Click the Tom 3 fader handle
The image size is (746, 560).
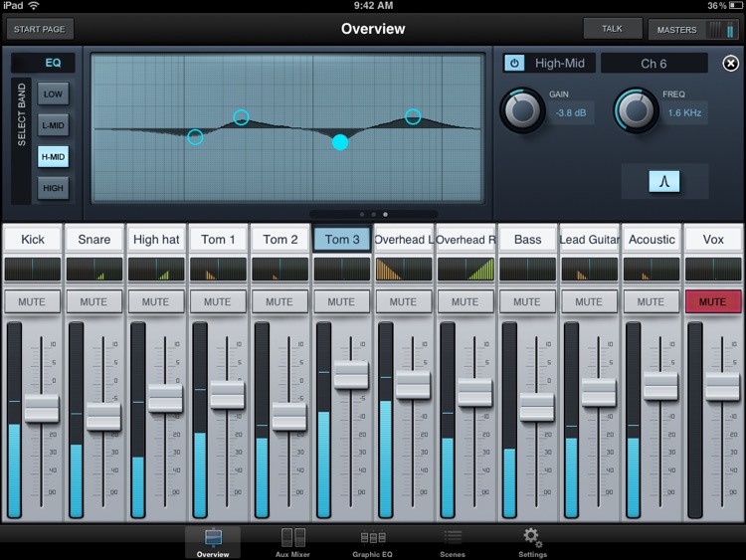[351, 375]
